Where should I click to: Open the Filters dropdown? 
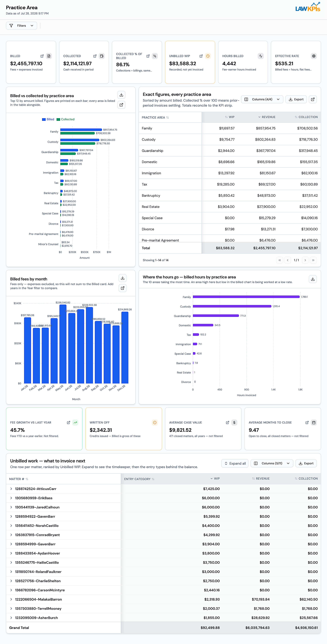(x=22, y=25)
